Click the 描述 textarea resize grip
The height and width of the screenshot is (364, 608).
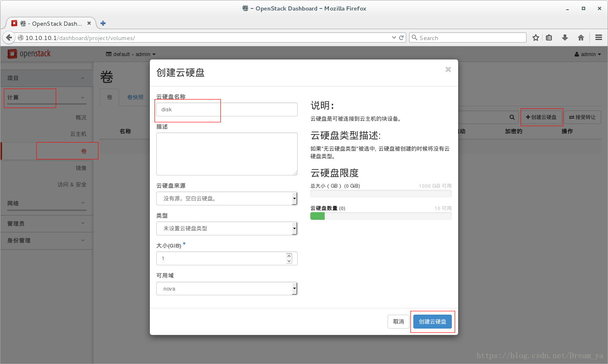coord(295,173)
